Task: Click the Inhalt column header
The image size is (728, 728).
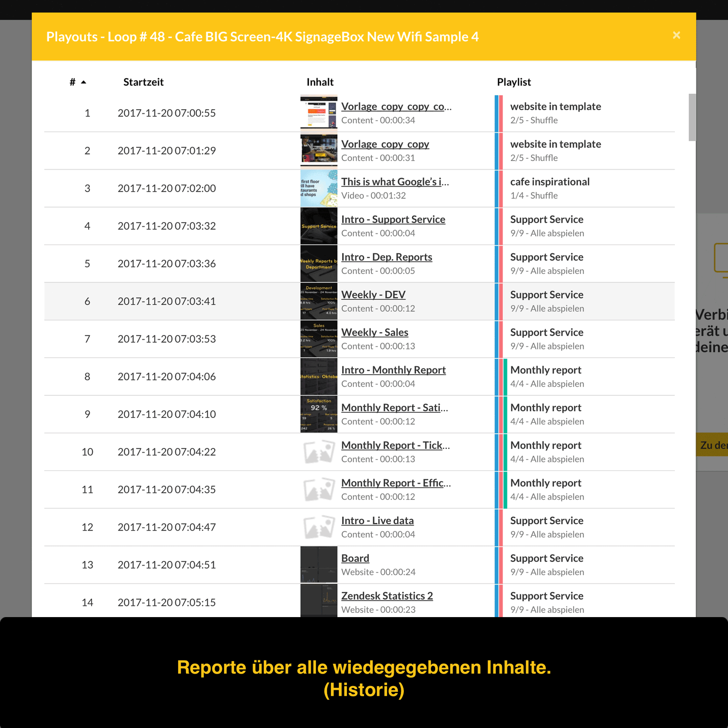Action: click(x=319, y=82)
